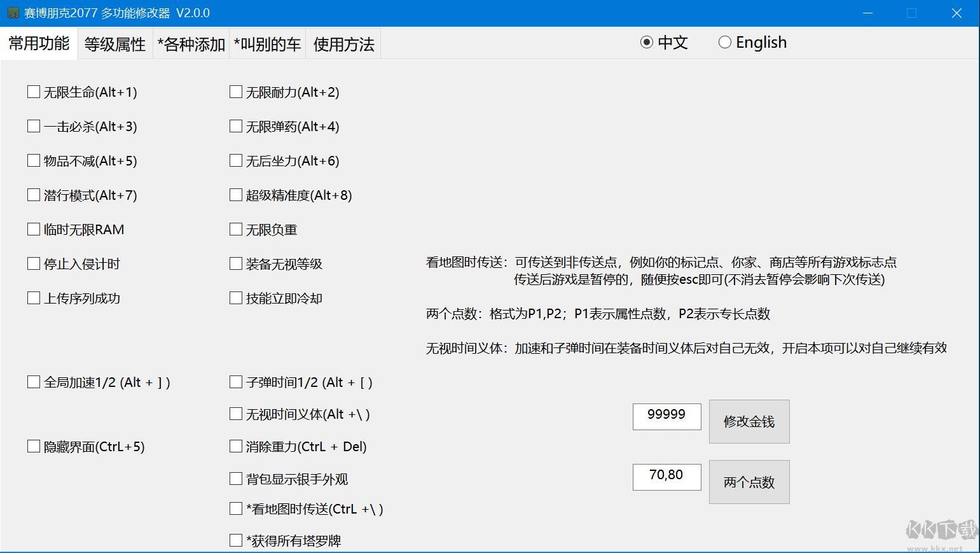Switch to the 等级属性 tab
The image size is (980, 553).
point(114,43)
